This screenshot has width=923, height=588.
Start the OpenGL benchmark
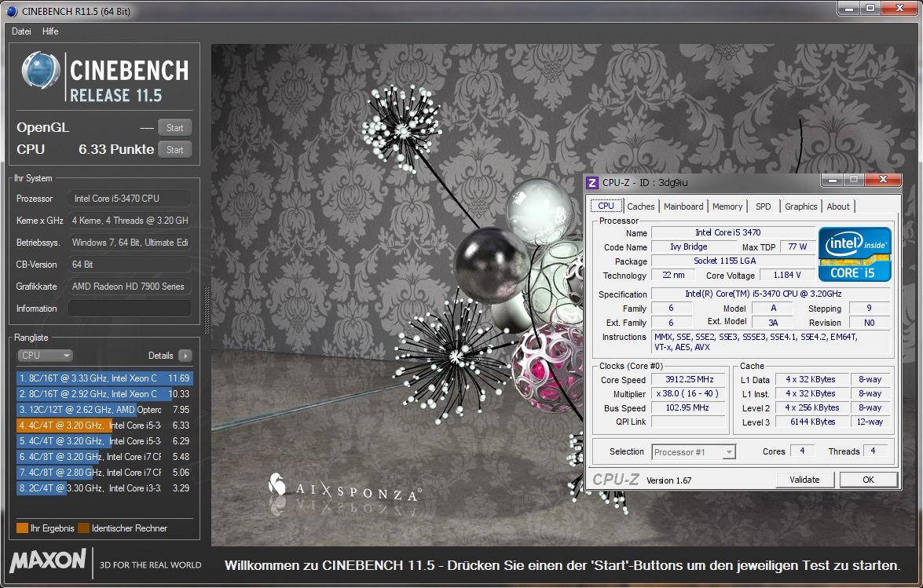click(174, 128)
